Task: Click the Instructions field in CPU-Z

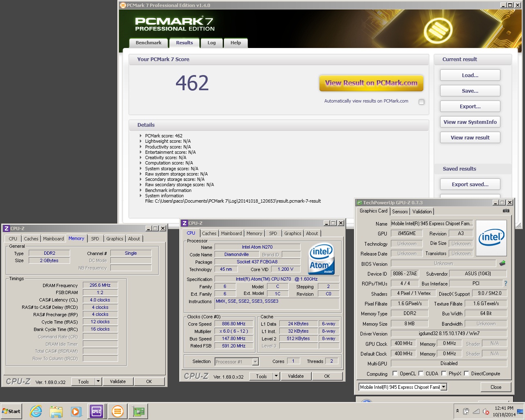Action: pyautogui.click(x=277, y=304)
